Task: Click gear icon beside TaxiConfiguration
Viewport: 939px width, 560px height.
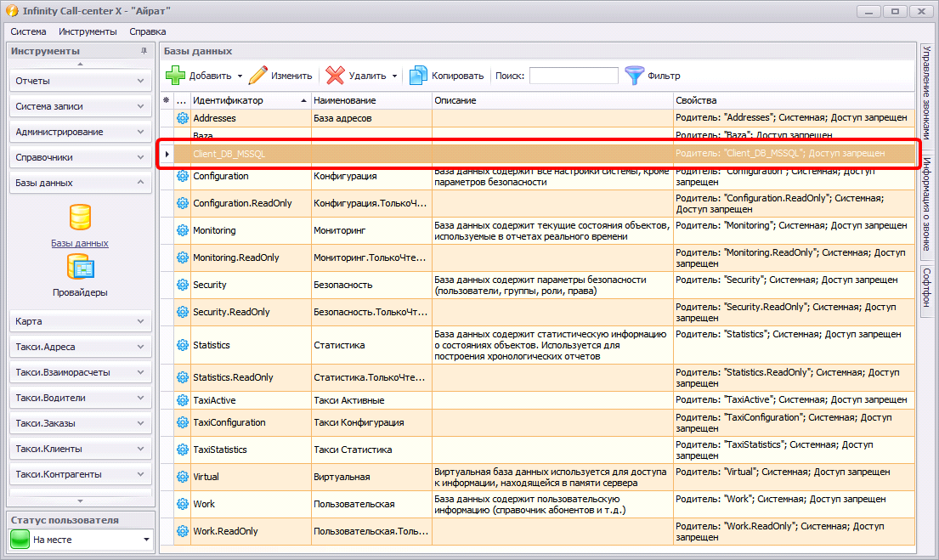Action: [183, 422]
